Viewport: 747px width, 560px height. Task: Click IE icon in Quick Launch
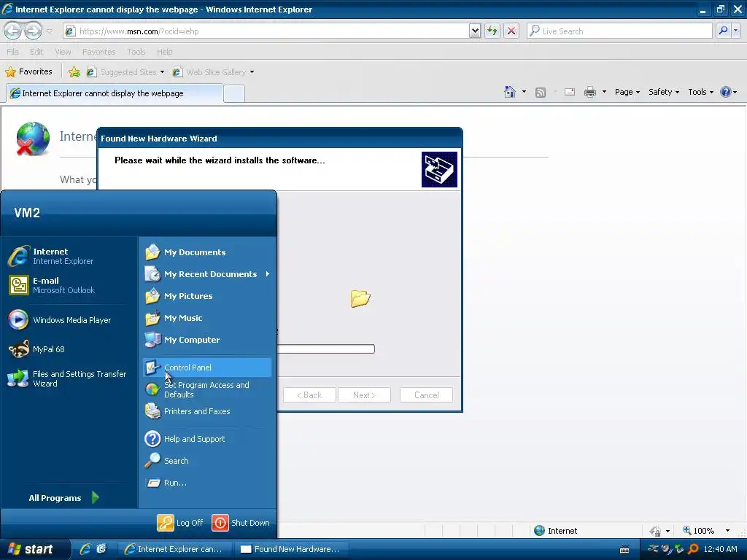(x=86, y=549)
